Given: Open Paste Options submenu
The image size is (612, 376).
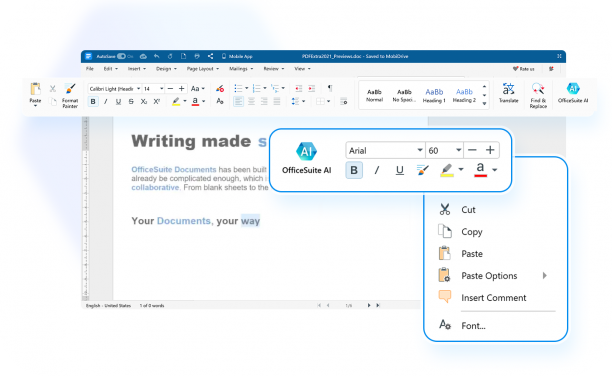Looking at the screenshot, I should pyautogui.click(x=495, y=276).
